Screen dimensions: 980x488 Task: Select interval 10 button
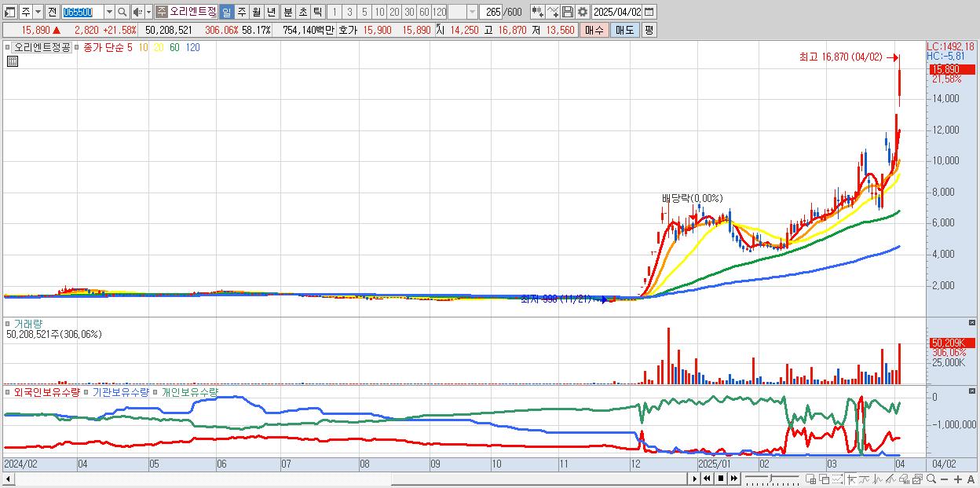coord(379,12)
